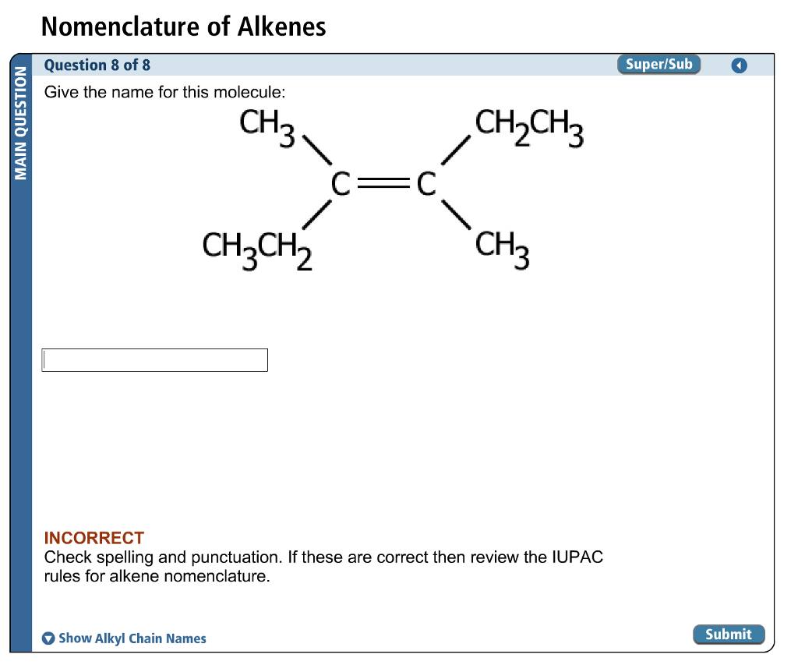Collapse the Show Alkyl Chain Names section
The image size is (798, 672).
[132, 638]
